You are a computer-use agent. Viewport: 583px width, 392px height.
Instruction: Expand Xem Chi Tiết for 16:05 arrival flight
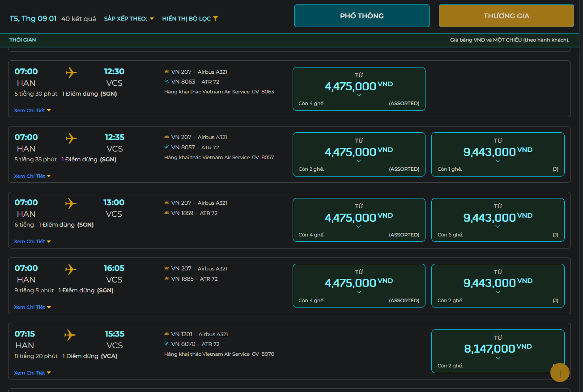click(32, 307)
